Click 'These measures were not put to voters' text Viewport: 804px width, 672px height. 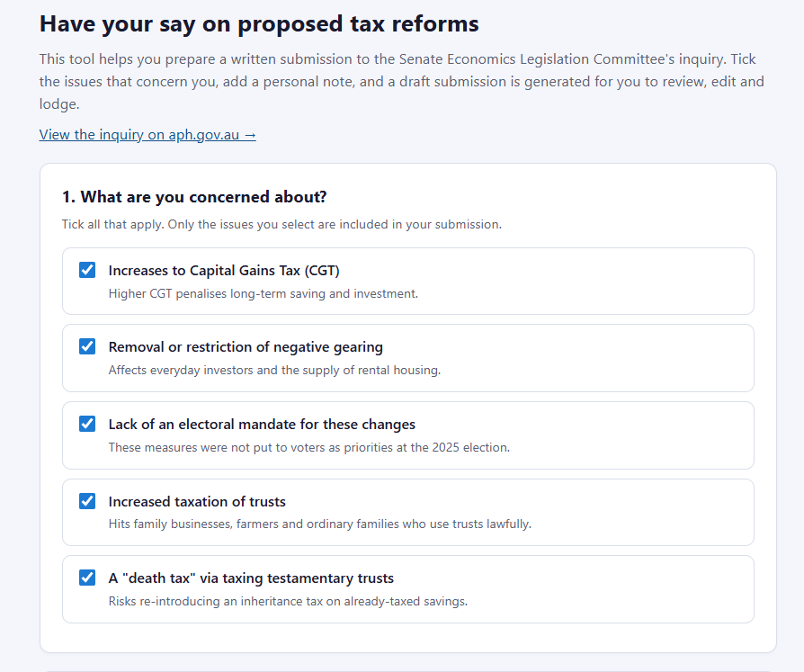(x=309, y=447)
